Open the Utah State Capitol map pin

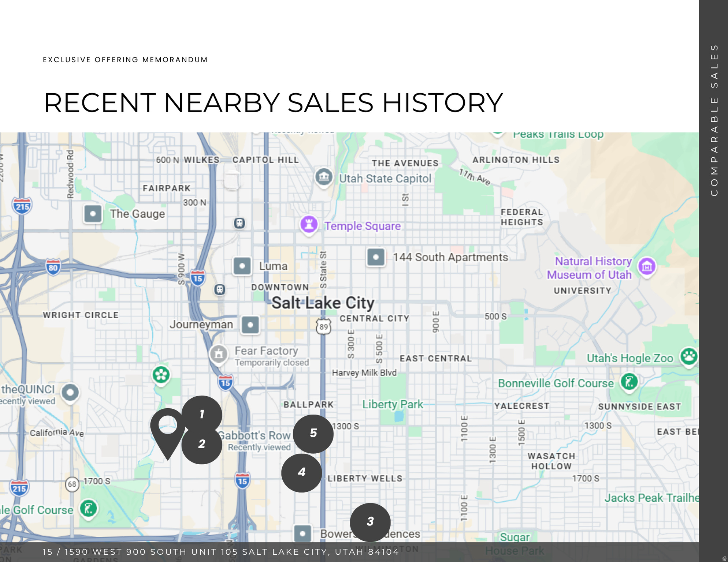(324, 178)
